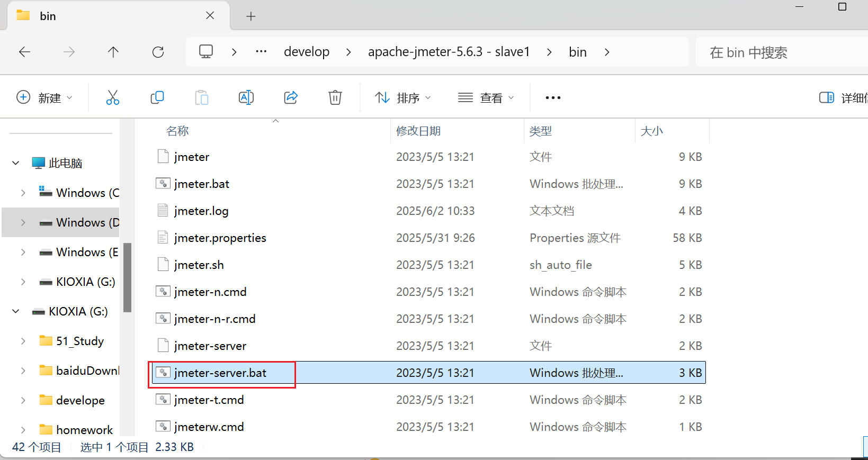Open the toolbar more options menu
The image size is (868, 460).
(x=553, y=97)
